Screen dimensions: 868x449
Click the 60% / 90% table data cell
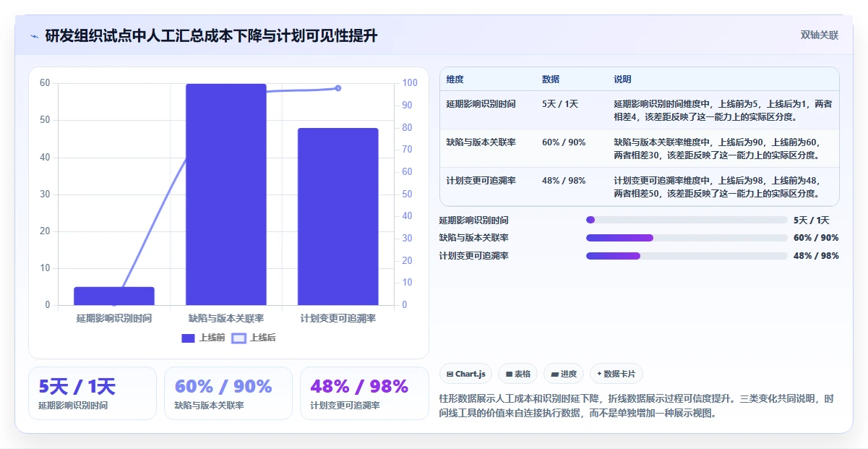point(564,142)
